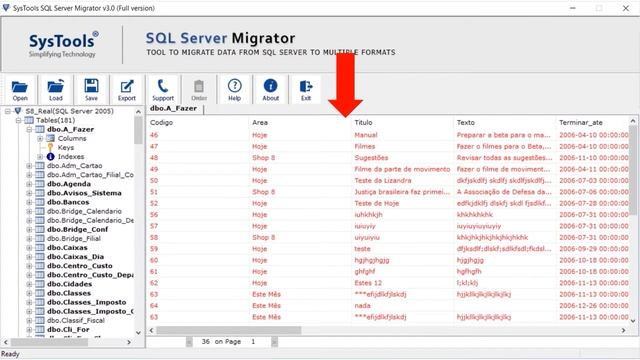Click the About info icon
Screen dimensions: 640x360
(270, 89)
